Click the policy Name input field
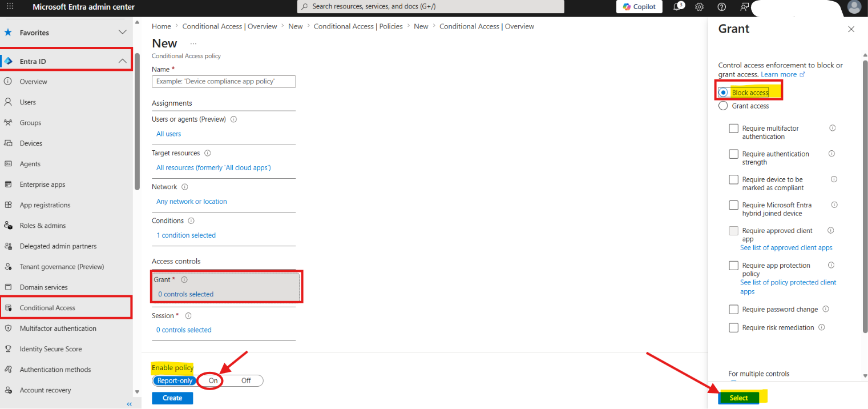The height and width of the screenshot is (409, 868). (224, 81)
